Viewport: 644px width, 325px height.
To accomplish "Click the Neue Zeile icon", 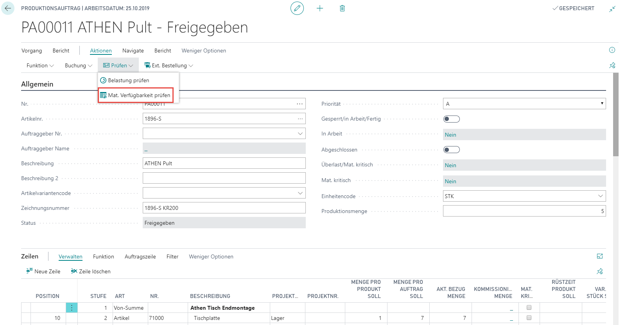I will pyautogui.click(x=29, y=271).
